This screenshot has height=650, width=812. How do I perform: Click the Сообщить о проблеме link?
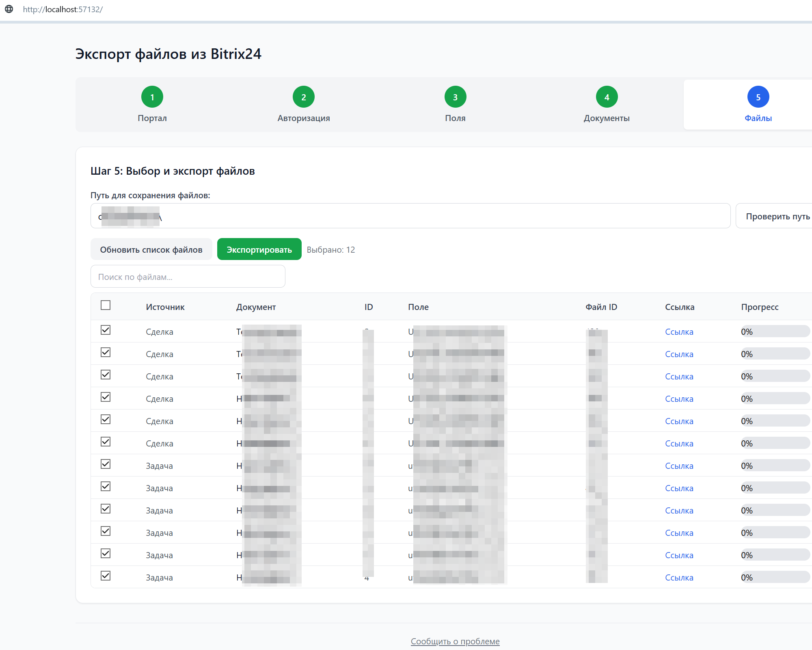(x=455, y=641)
